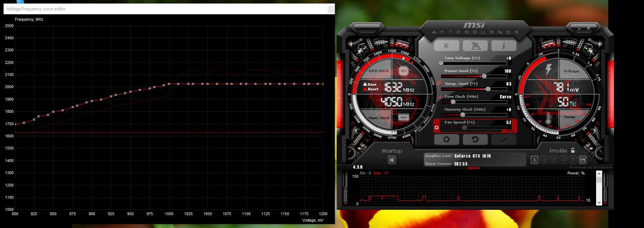Click the 'Max : 47' graph reading
Screen dimensions: 644x228
coord(381,173)
